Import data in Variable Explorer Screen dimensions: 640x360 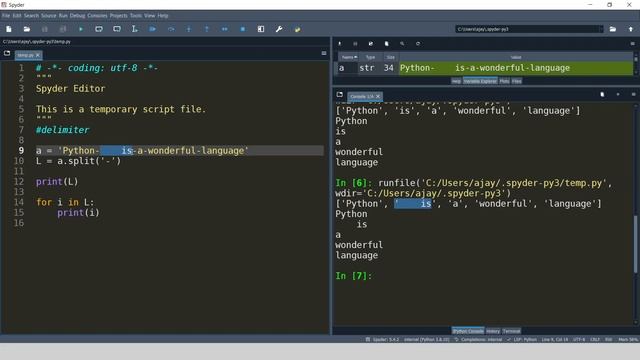pyautogui.click(x=340, y=44)
